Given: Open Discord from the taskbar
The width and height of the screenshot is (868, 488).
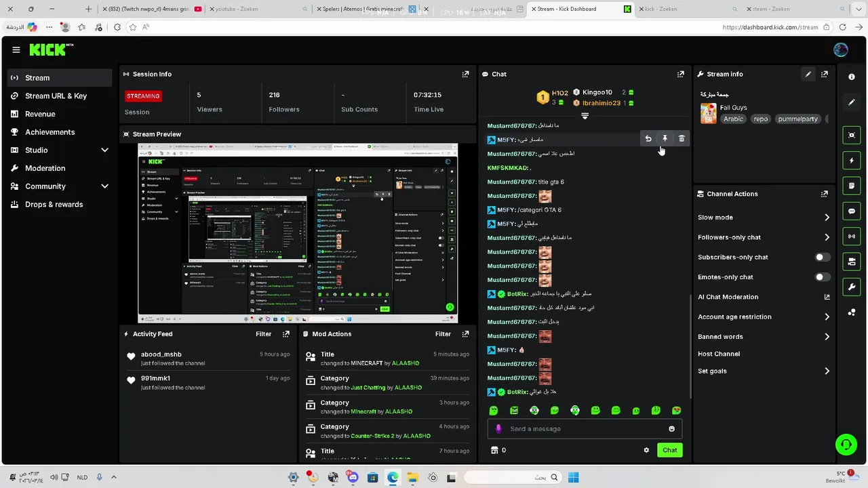Looking at the screenshot, I should pos(353,477).
